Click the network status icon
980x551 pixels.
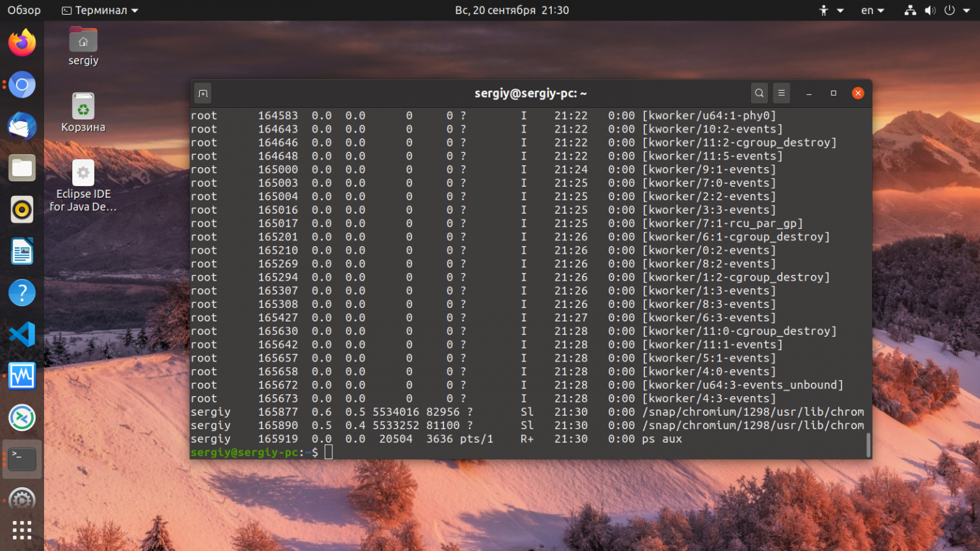pyautogui.click(x=909, y=10)
